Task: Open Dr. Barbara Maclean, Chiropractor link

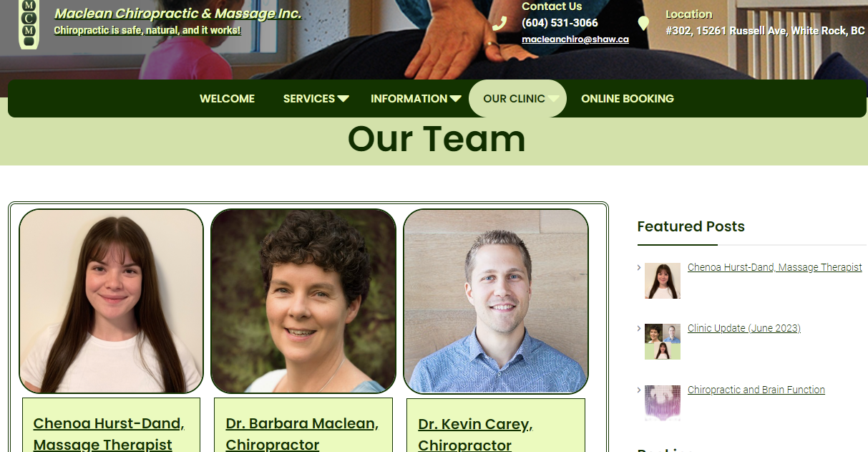Action: pos(302,433)
